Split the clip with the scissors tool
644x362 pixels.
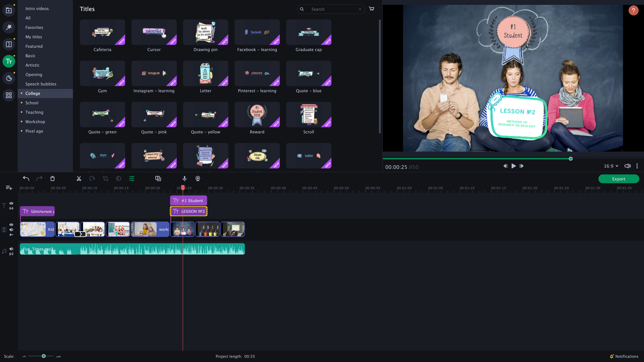pos(79,178)
